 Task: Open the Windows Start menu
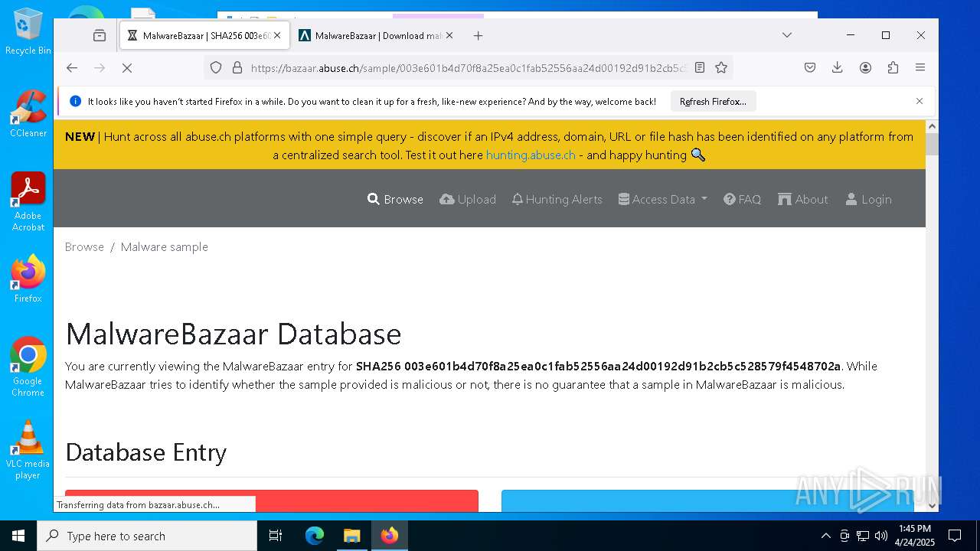18,536
